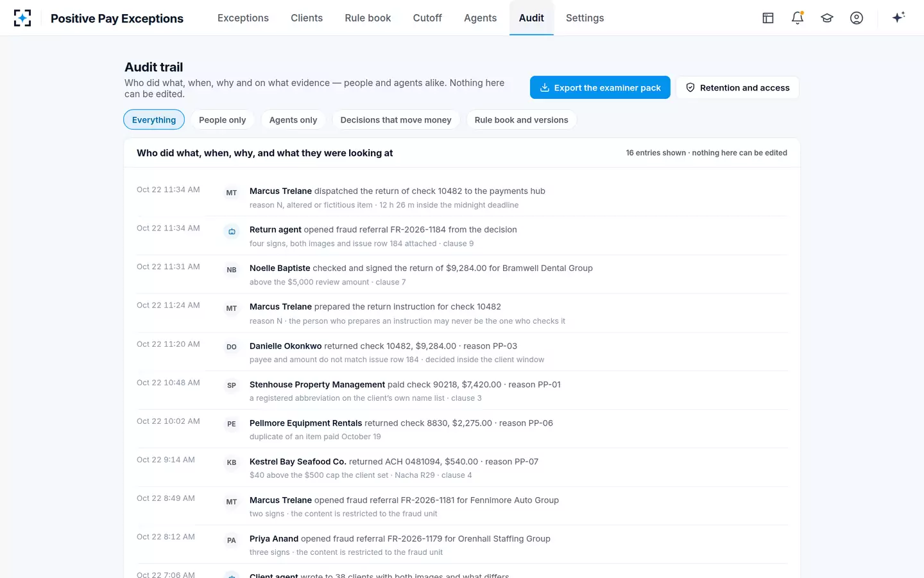This screenshot has width=924, height=578.
Task: Open the Clients tab
Action: click(307, 18)
